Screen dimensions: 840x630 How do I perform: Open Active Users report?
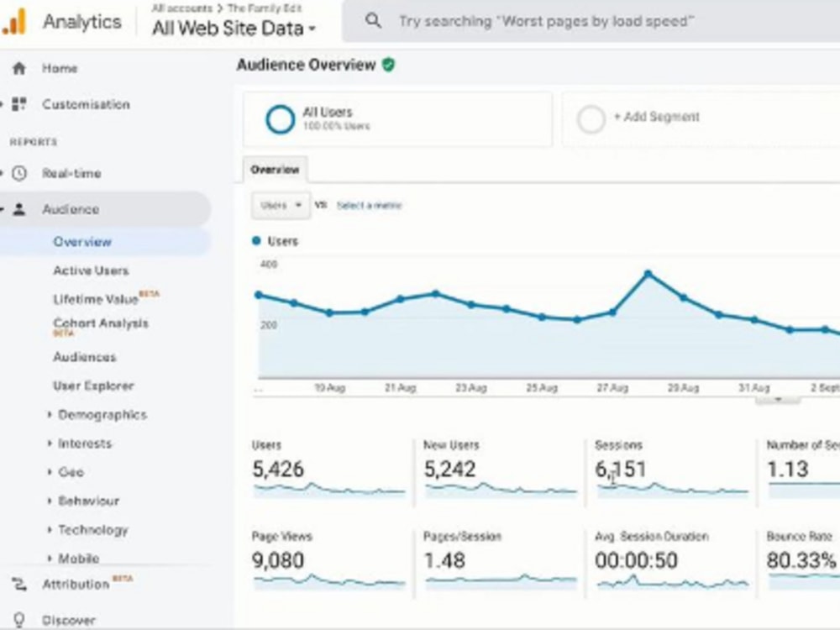(x=91, y=270)
